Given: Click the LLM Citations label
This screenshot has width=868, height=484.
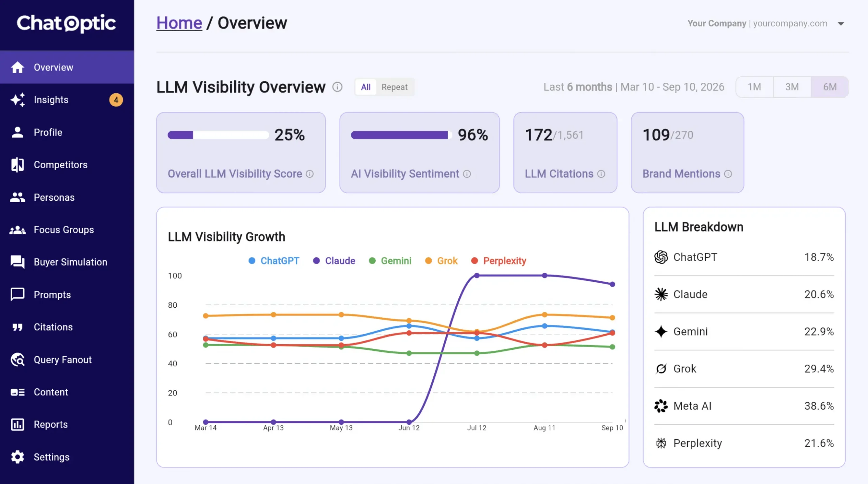Looking at the screenshot, I should (559, 174).
